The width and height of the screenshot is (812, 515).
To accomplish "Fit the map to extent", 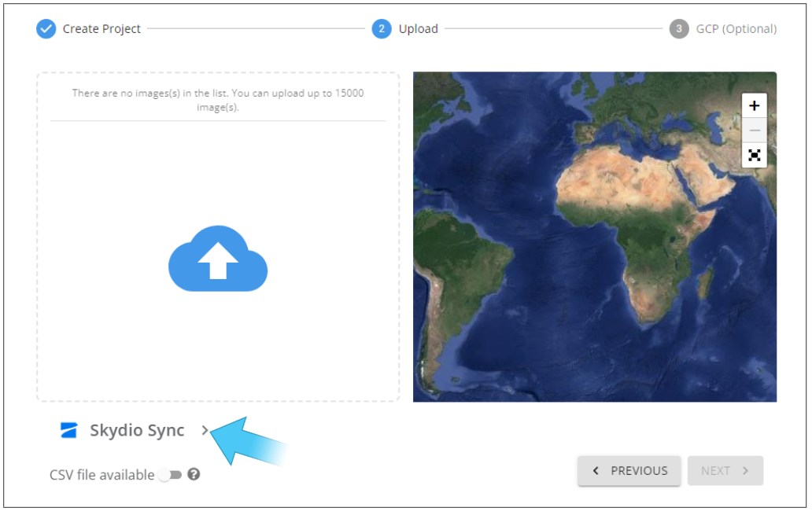I will (755, 155).
